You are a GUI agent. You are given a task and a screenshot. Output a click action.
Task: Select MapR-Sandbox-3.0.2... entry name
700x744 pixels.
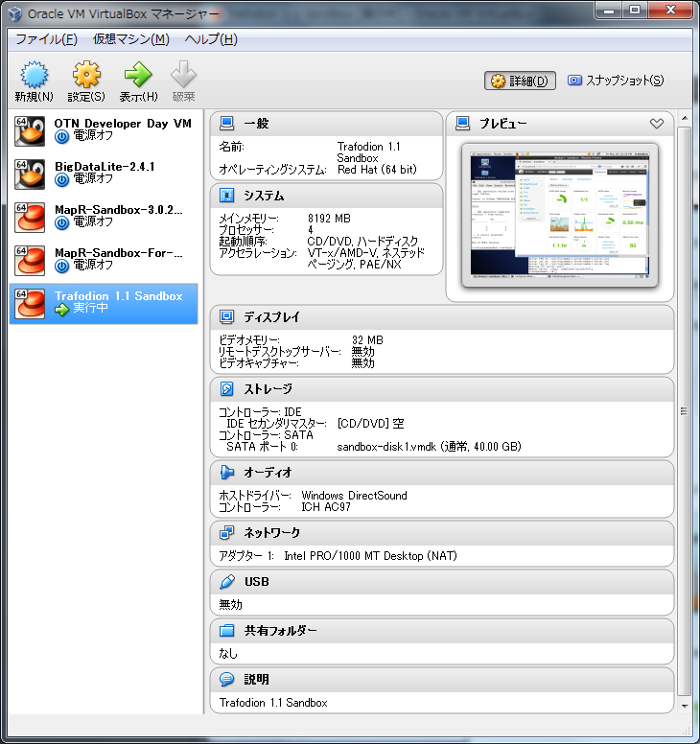(x=119, y=210)
